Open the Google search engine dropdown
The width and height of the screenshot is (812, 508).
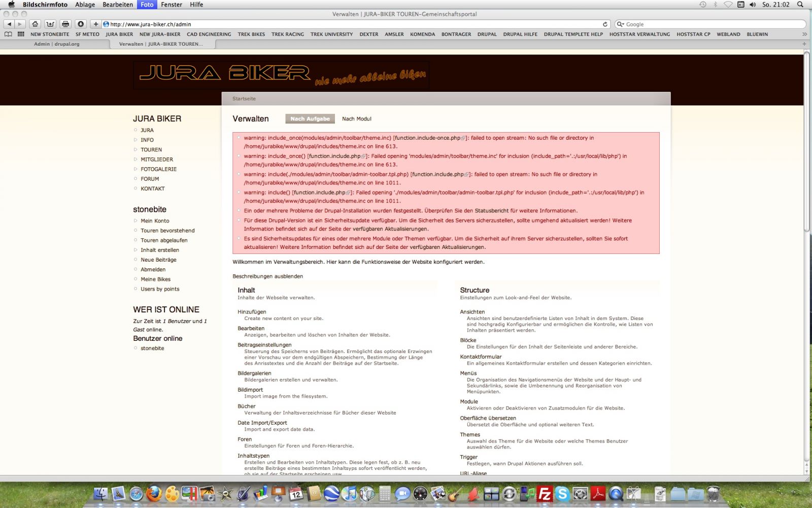pos(620,24)
